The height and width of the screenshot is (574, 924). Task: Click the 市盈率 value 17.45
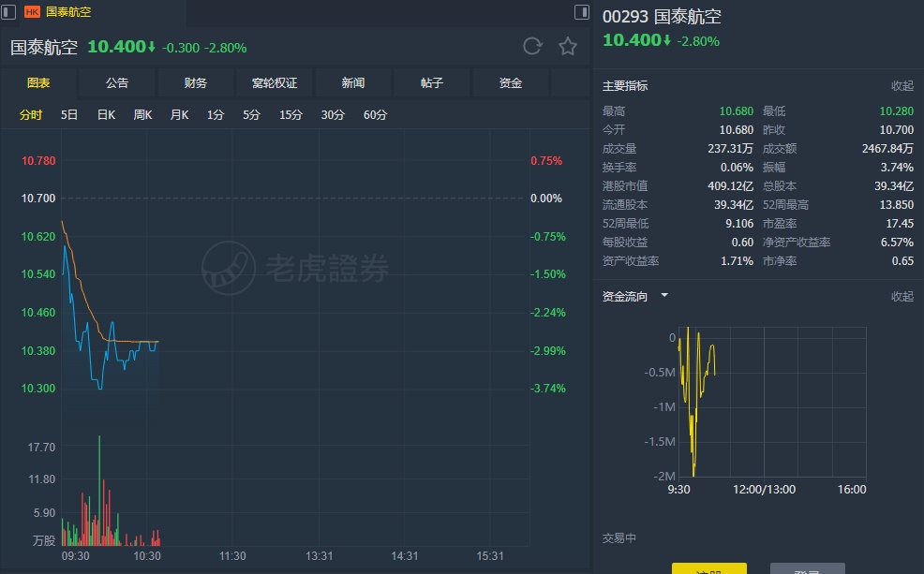point(900,224)
